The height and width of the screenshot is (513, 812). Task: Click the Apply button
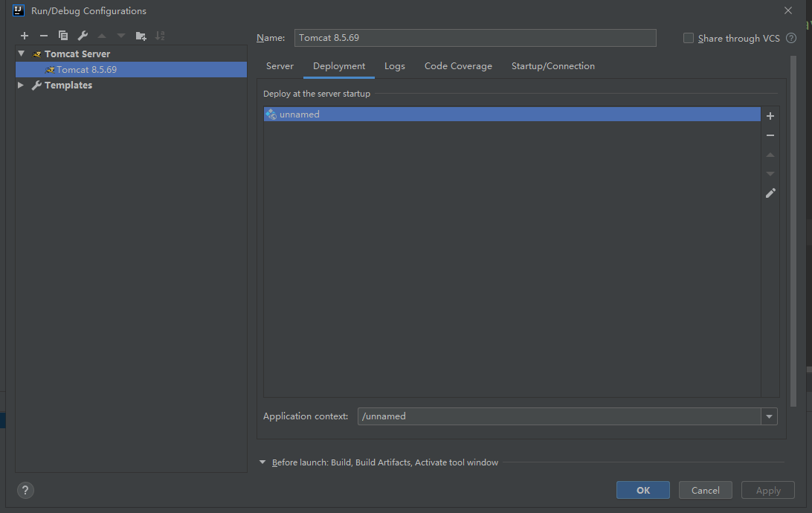768,490
